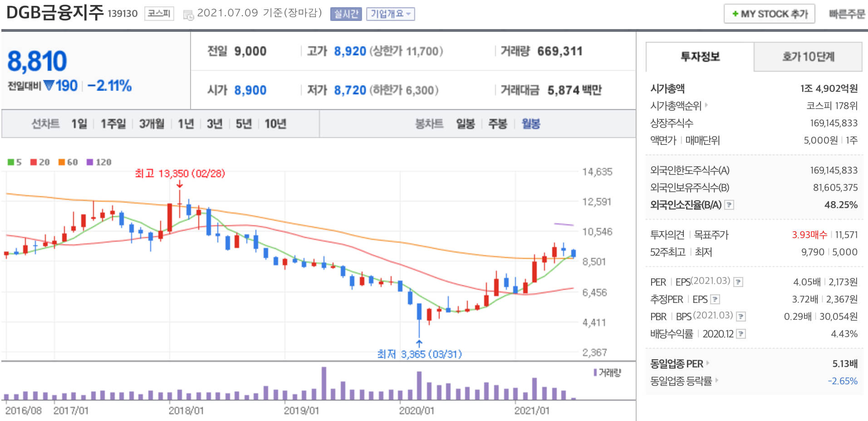Click the help icon beside PBR BPS(2021.03)
The height and width of the screenshot is (421, 868).
coord(741,317)
